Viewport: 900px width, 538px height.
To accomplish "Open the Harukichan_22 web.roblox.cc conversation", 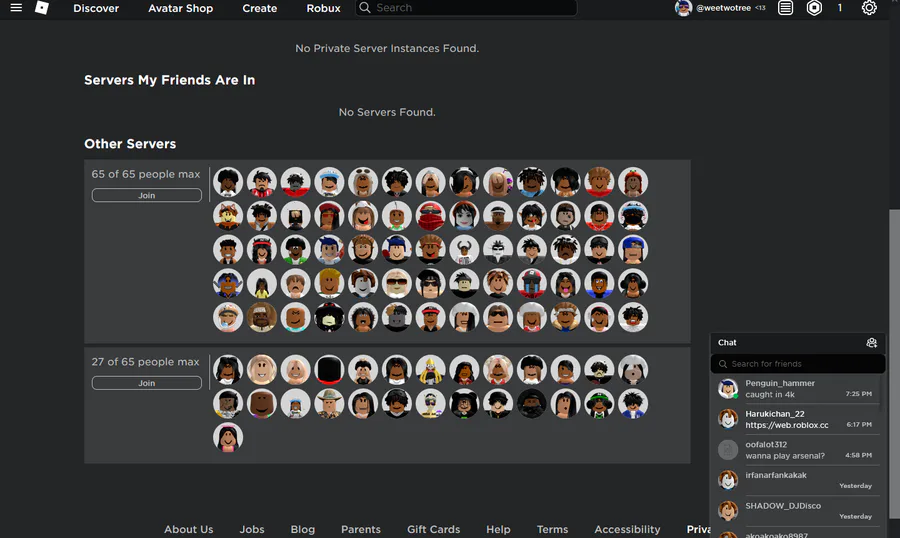I will [x=798, y=419].
